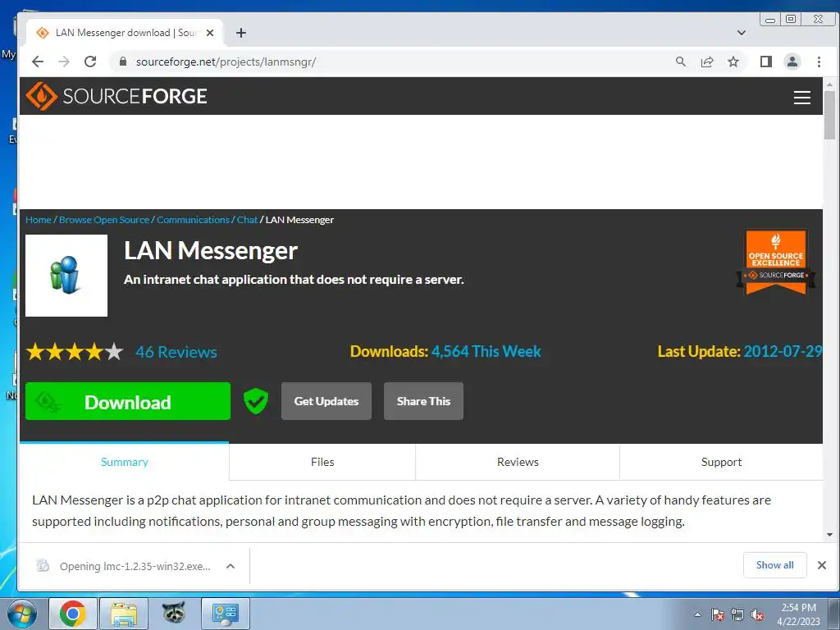
Task: Click the Share This button
Action: pyautogui.click(x=424, y=401)
